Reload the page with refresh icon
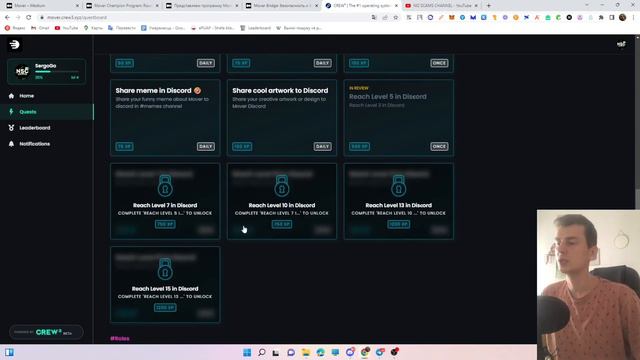This screenshot has width=640, height=360. [x=29, y=18]
